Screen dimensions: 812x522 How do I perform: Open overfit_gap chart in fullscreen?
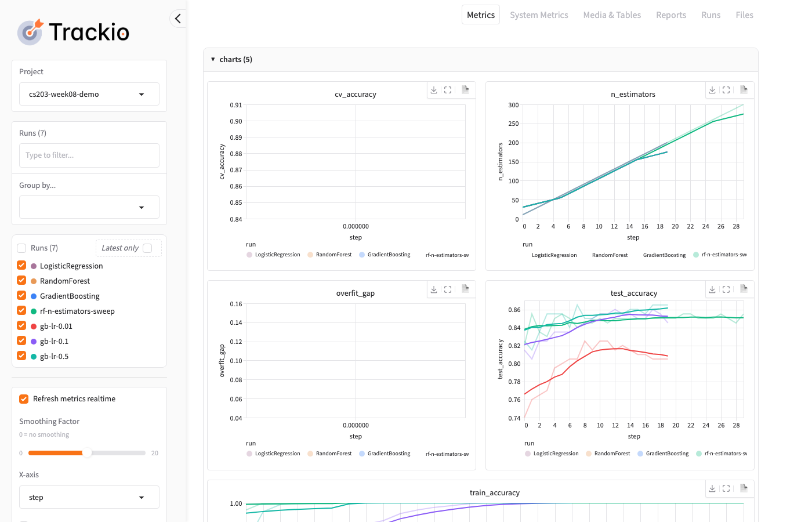coord(448,289)
